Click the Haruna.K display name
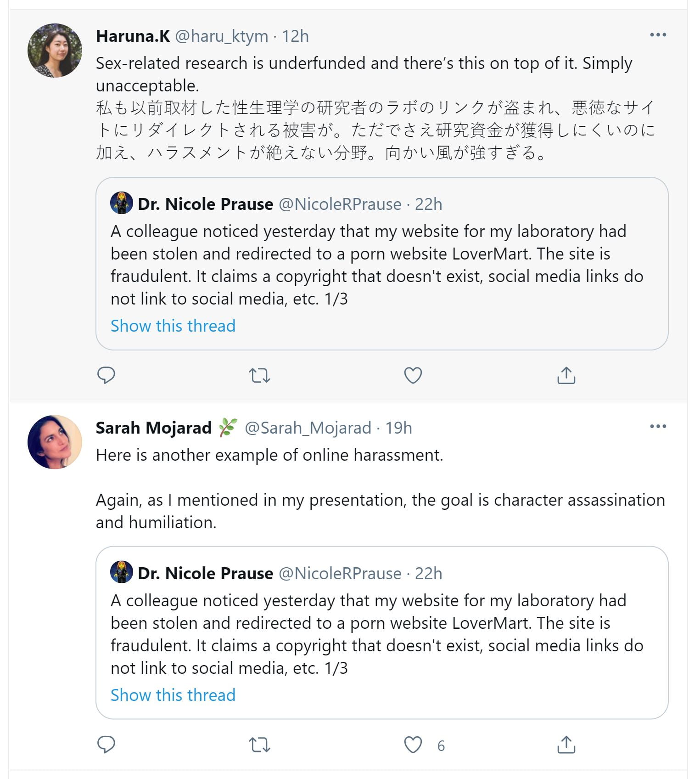Screen dimensions: 700x779 point(133,36)
